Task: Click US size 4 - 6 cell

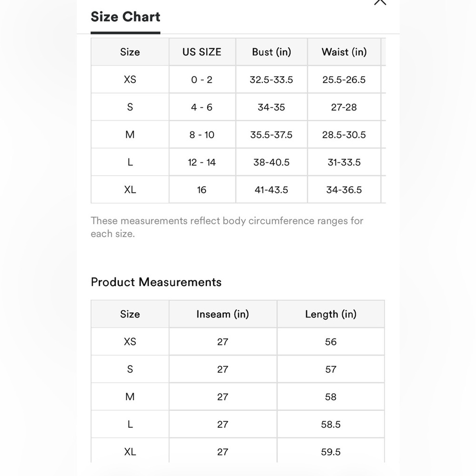Action: (x=202, y=107)
